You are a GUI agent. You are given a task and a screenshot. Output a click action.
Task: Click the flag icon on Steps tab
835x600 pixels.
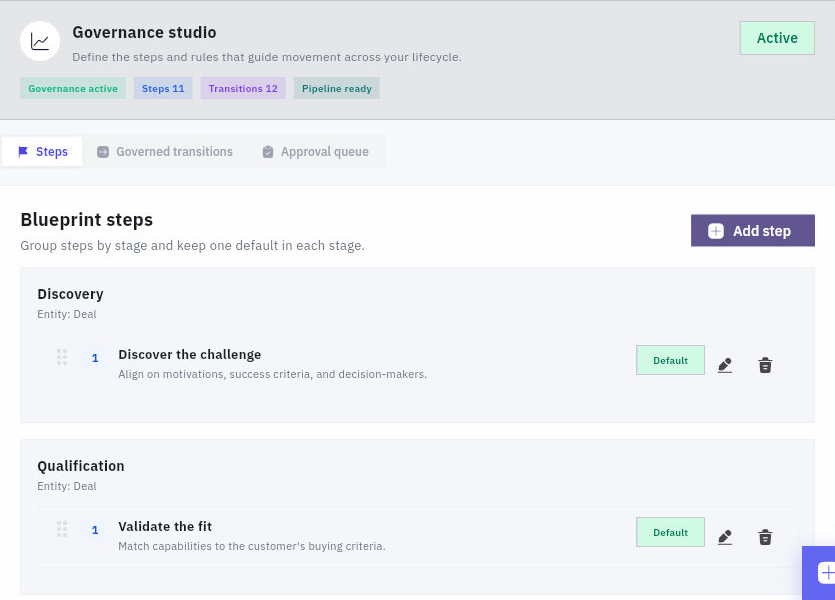click(23, 152)
